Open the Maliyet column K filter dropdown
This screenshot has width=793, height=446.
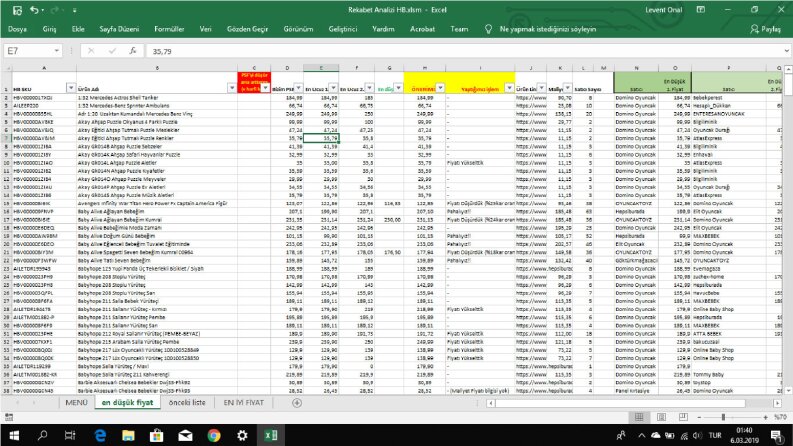coord(567,88)
